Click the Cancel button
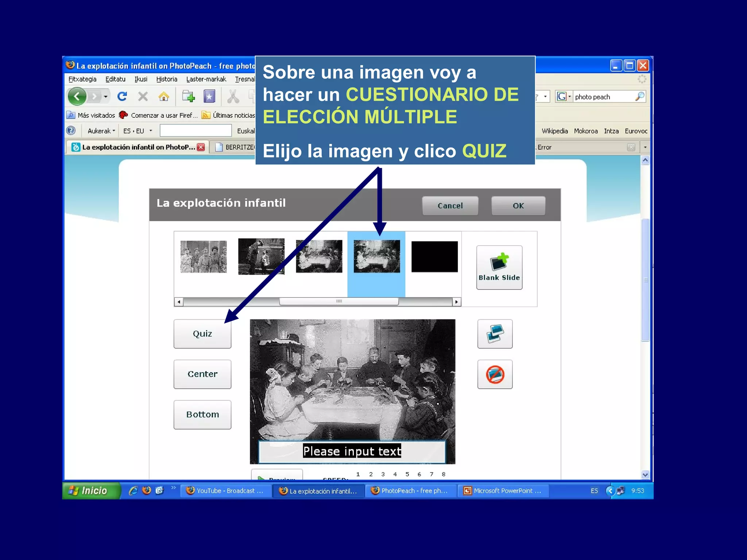 tap(450, 206)
